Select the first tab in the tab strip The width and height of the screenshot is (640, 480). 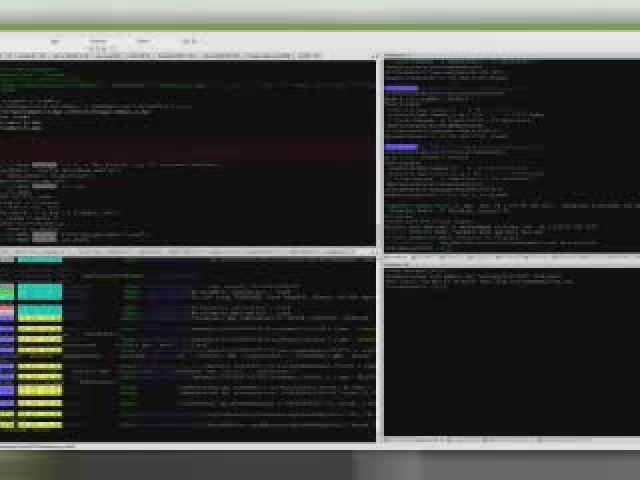coord(20,56)
